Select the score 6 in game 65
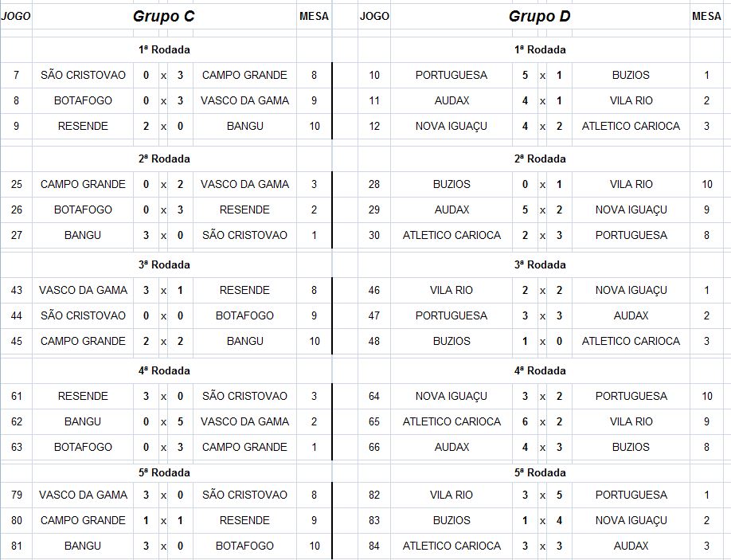The height and width of the screenshot is (560, 731). tap(525, 421)
